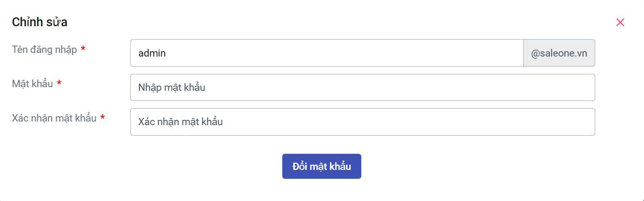Close the Chỉnh sửa dialog

620,22
